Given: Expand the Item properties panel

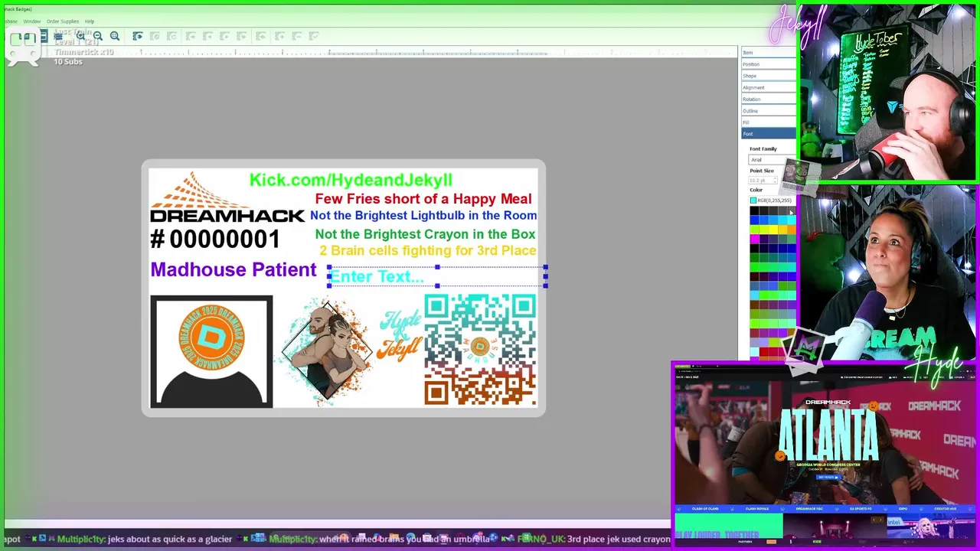Looking at the screenshot, I should click(769, 53).
